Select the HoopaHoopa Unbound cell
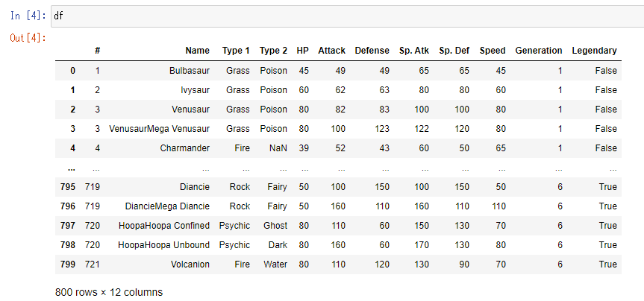The width and height of the screenshot is (644, 301). point(164,244)
